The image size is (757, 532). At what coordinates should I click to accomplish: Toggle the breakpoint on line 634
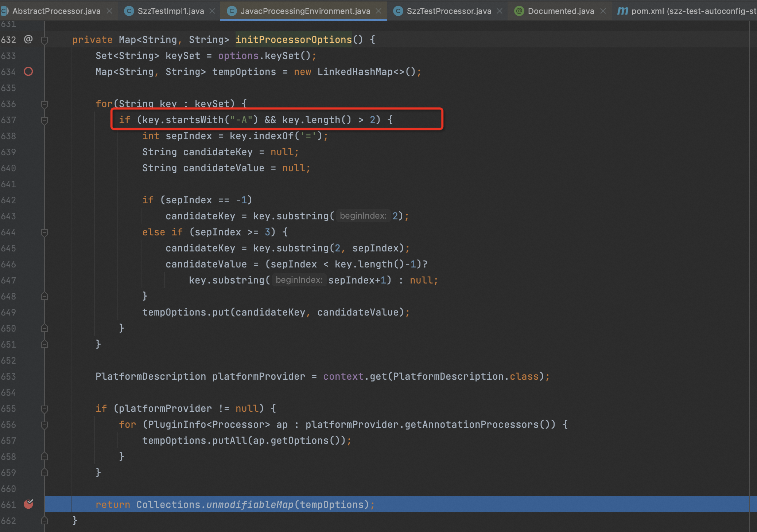(28, 71)
